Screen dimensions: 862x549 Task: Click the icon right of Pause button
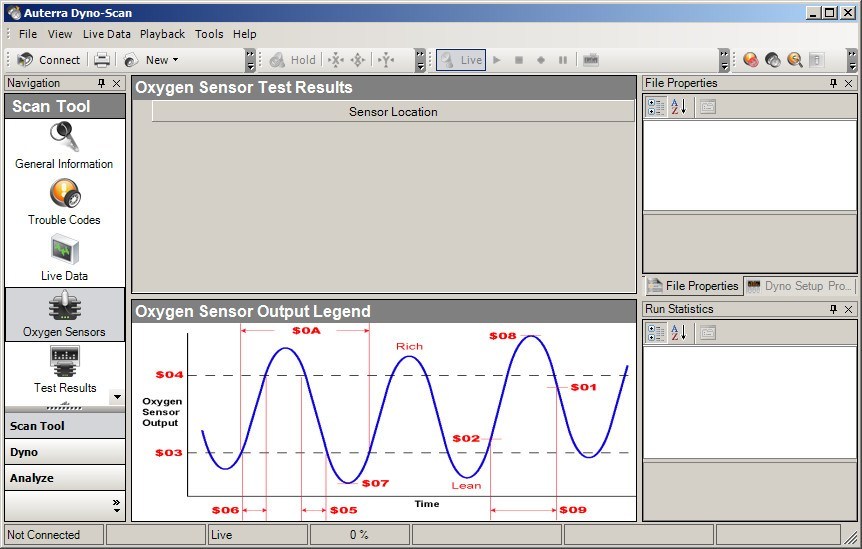591,60
